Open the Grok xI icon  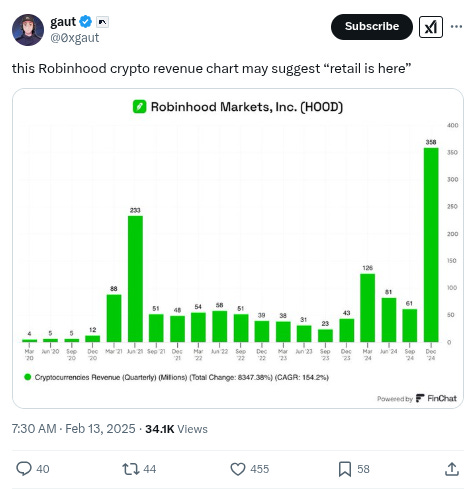(x=431, y=27)
